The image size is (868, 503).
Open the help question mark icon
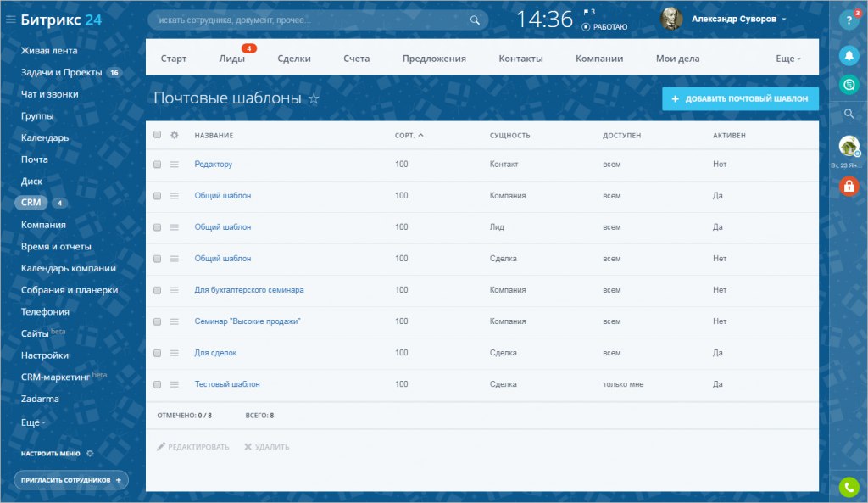[849, 20]
